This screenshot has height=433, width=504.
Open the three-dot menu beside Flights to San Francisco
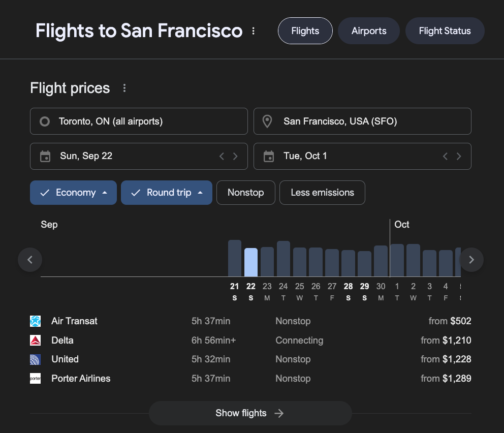(254, 31)
